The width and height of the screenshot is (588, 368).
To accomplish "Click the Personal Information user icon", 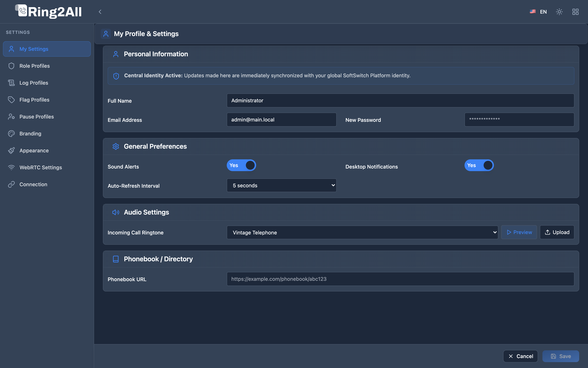I will (x=116, y=54).
